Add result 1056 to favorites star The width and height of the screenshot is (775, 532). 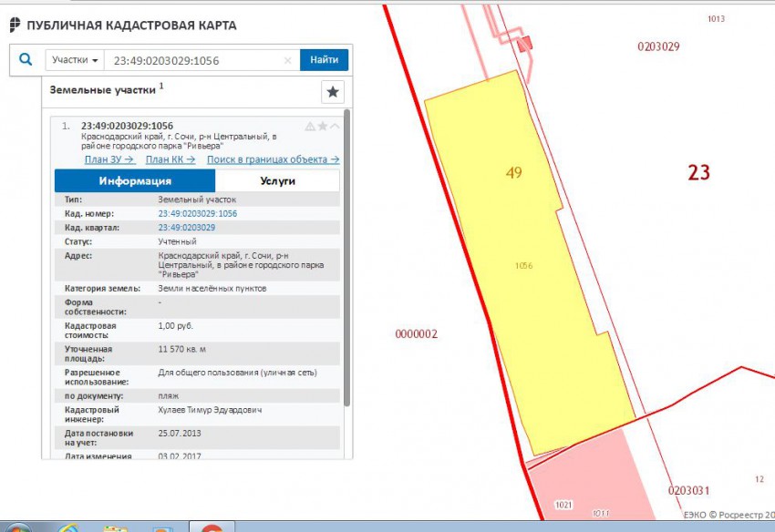point(322,127)
